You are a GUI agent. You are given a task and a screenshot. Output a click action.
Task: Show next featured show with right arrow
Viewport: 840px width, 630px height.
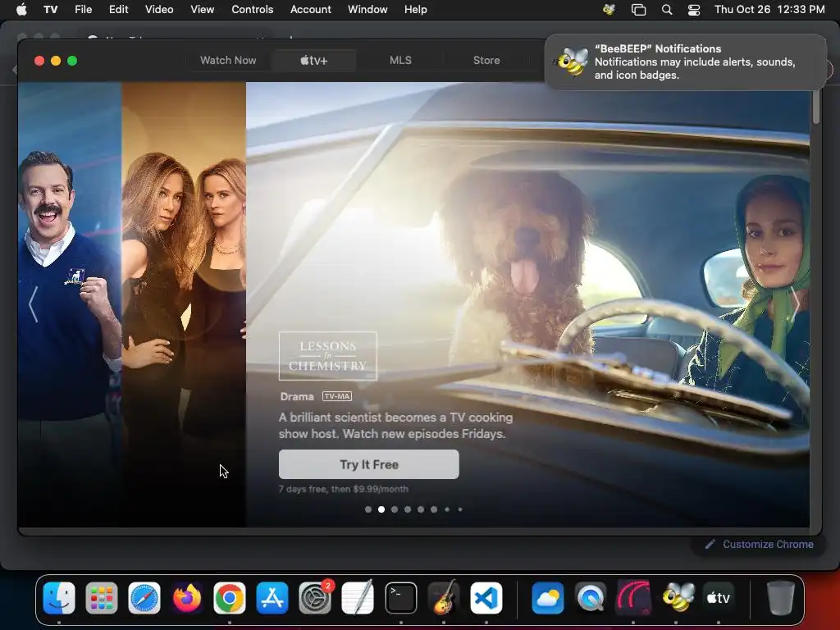tap(796, 304)
